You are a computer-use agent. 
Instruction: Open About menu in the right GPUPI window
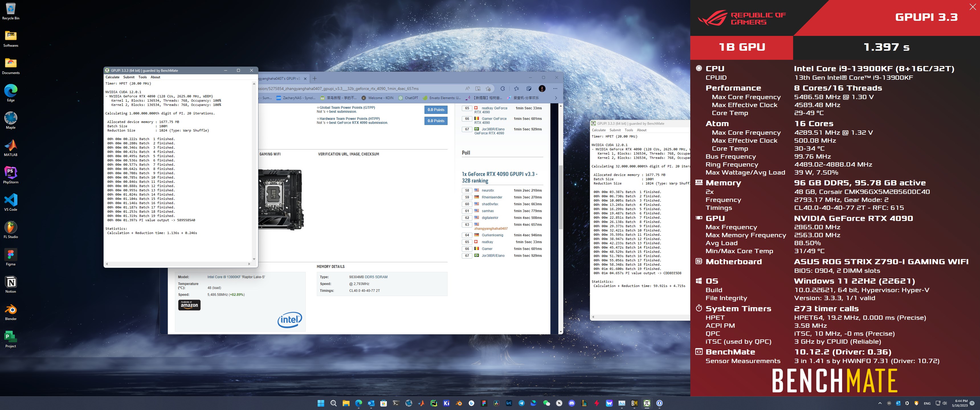coord(641,130)
